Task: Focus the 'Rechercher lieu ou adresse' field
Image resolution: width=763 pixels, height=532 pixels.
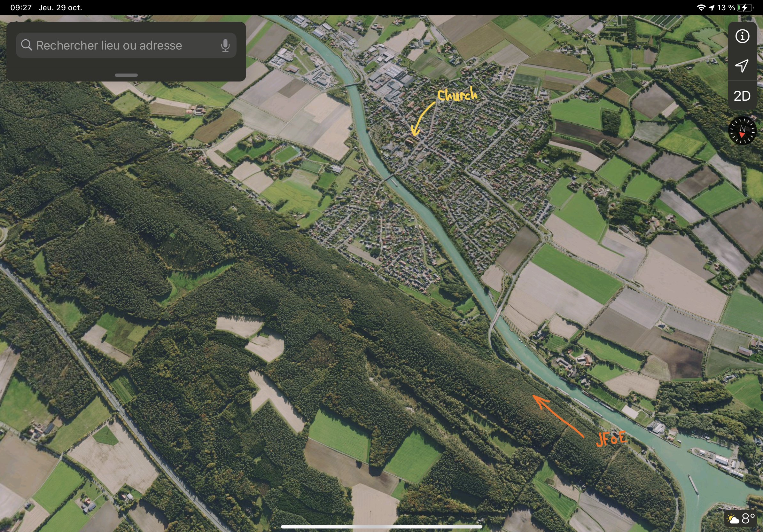Action: (x=110, y=45)
